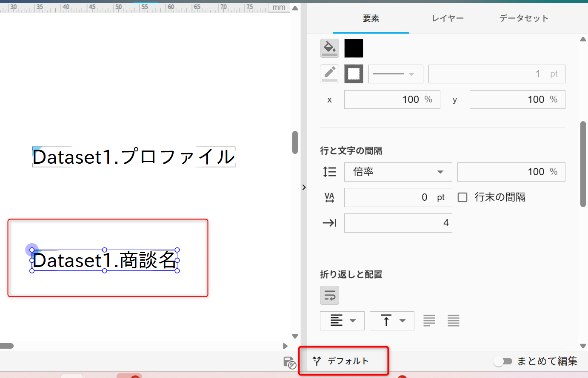
Task: Click the 折り返しと配置 section heading
Action: (351, 275)
